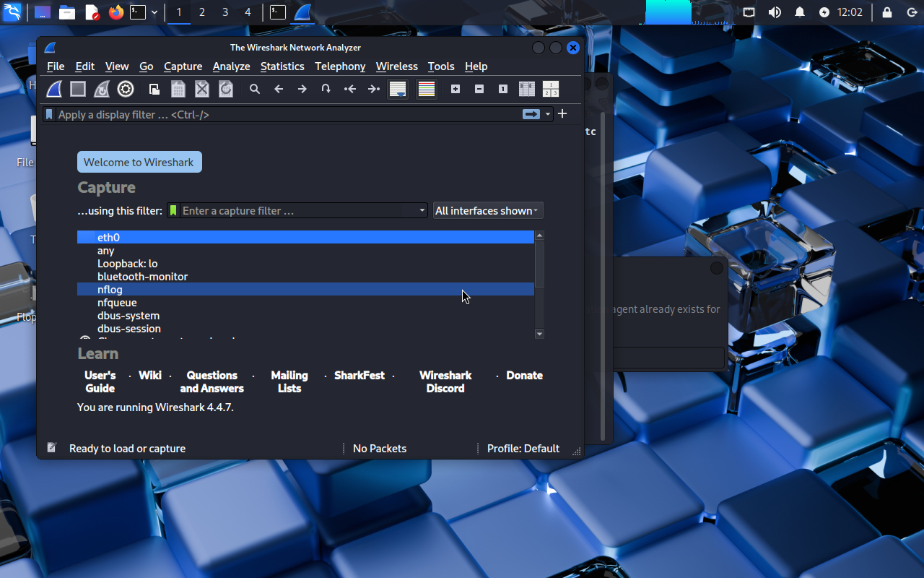Click the capture filter bookmark icon
The width and height of the screenshot is (924, 578).
(173, 210)
